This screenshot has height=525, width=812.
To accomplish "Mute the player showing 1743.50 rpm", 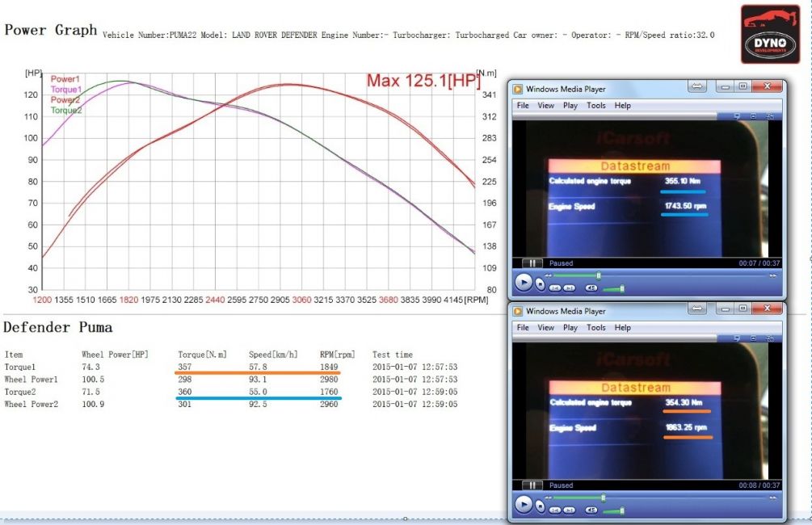I will point(591,288).
